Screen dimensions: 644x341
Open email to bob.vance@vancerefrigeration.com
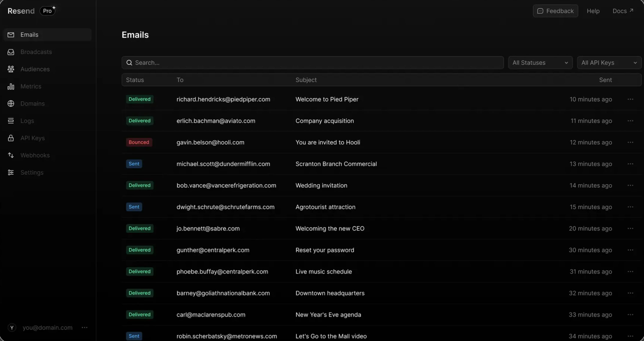click(226, 185)
